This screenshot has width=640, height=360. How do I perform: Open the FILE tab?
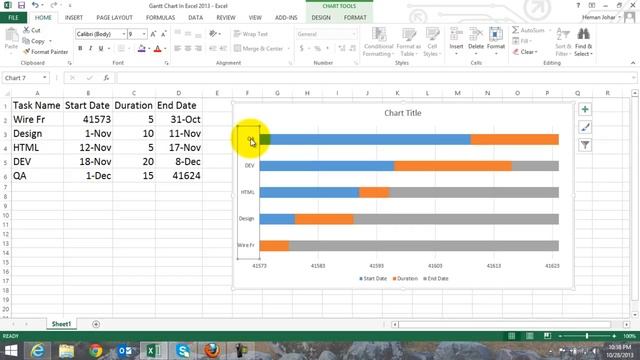click(13, 18)
